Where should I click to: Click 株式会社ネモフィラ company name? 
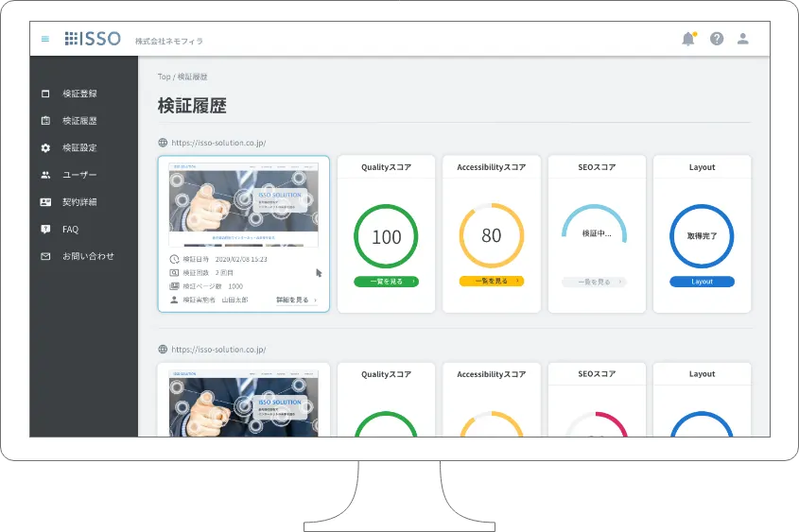(168, 42)
